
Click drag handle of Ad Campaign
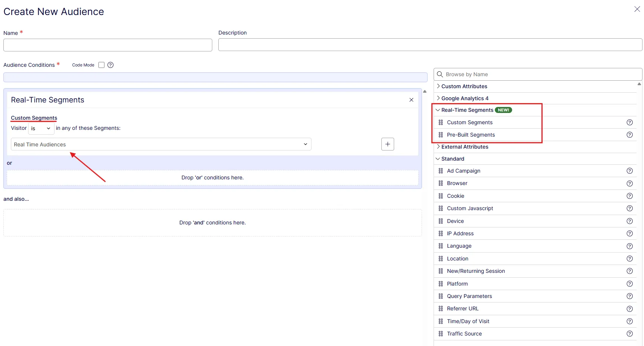(x=441, y=171)
